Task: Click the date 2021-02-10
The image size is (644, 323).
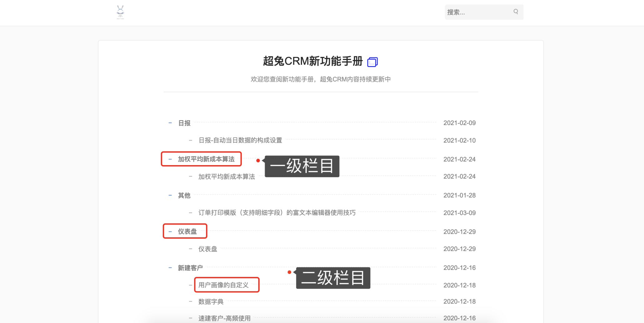Action: tap(459, 140)
